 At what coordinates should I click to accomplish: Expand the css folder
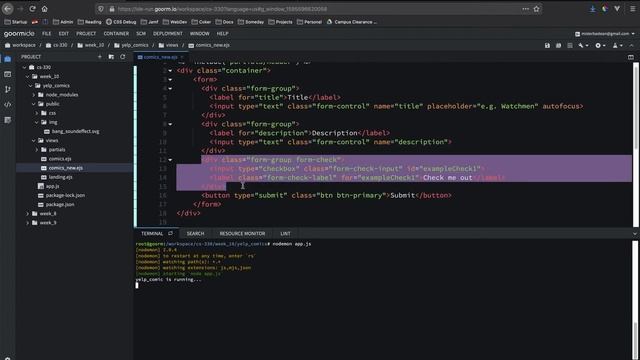pos(37,113)
